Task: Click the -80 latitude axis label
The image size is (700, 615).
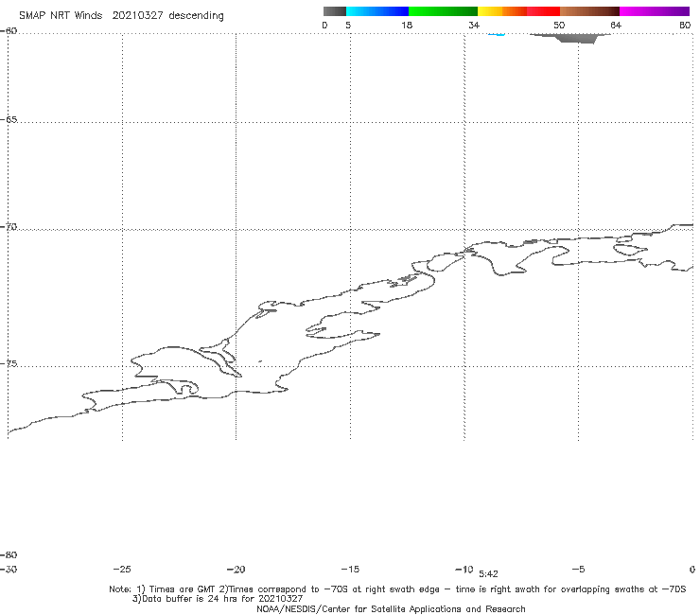Action: pos(9,554)
